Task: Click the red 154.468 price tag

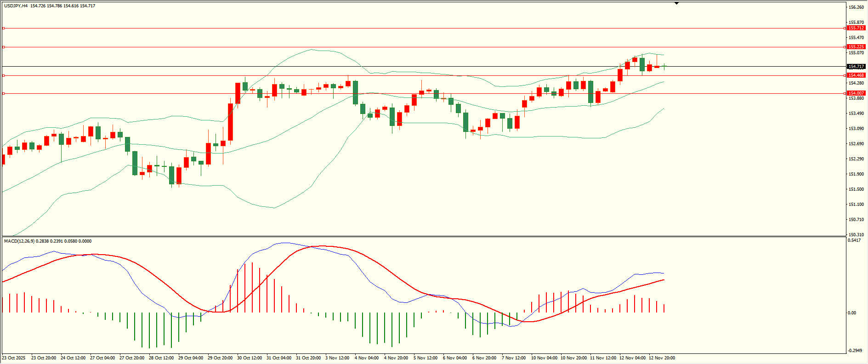Action: [x=856, y=75]
